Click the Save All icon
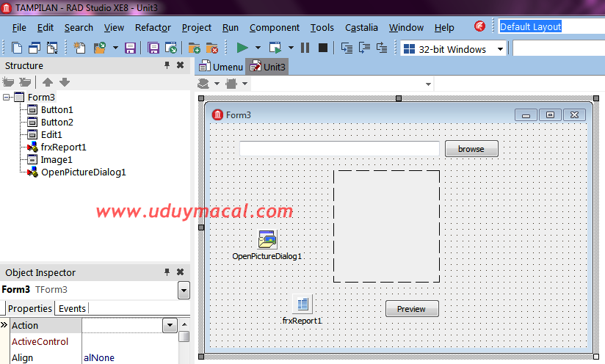This screenshot has height=364, width=605. 153,48
